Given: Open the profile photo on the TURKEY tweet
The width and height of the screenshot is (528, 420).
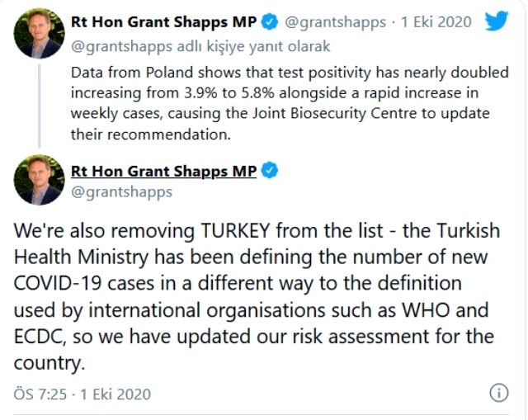Looking at the screenshot, I should click(39, 179).
